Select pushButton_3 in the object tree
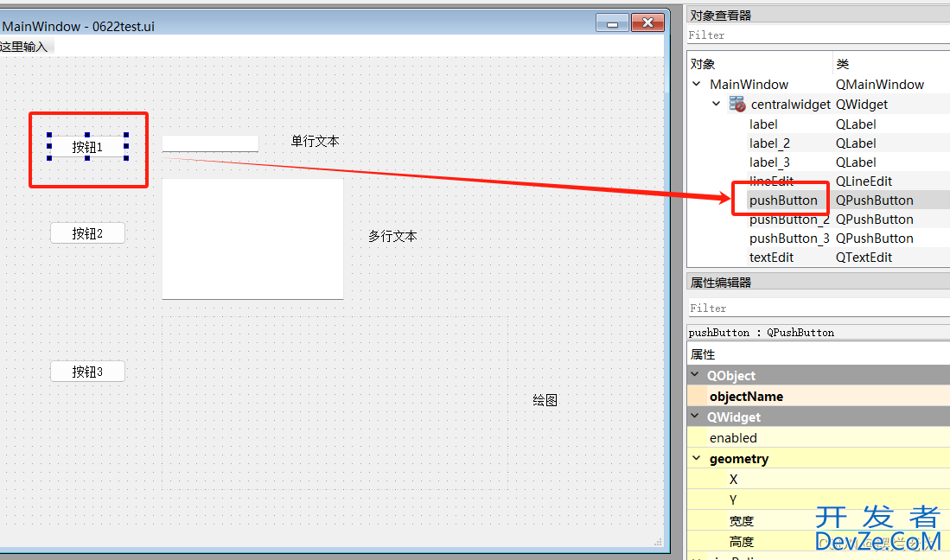 (819, 239)
